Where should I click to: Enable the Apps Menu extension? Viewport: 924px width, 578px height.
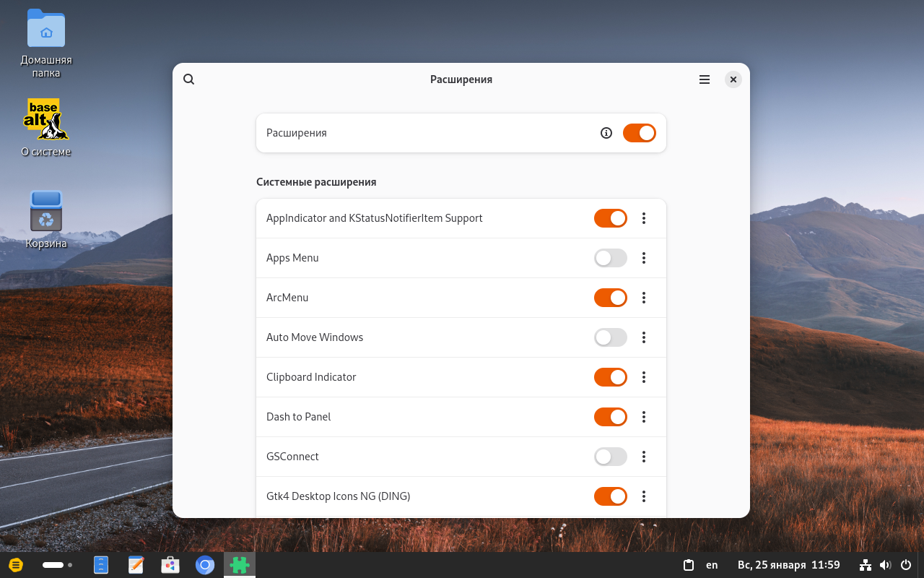[x=610, y=258]
